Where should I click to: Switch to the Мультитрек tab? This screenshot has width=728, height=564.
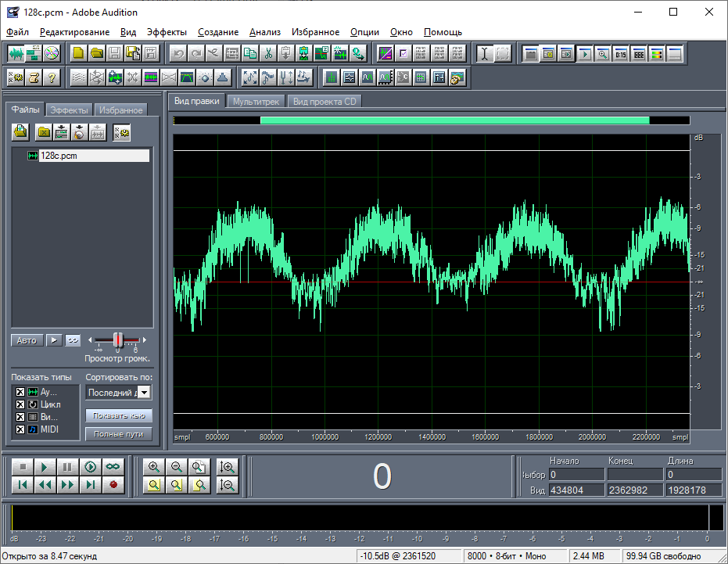256,102
